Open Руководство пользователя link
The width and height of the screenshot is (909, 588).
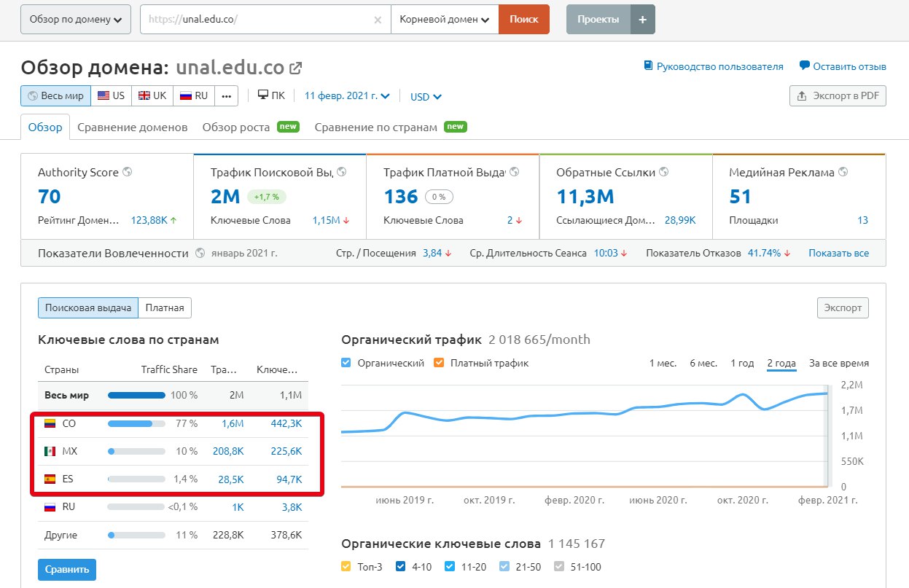coord(719,66)
